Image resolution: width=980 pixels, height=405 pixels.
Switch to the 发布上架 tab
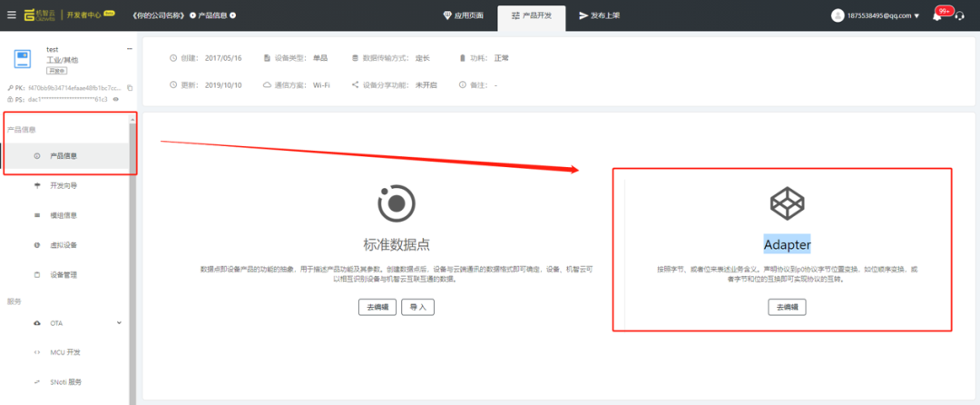pyautogui.click(x=600, y=15)
